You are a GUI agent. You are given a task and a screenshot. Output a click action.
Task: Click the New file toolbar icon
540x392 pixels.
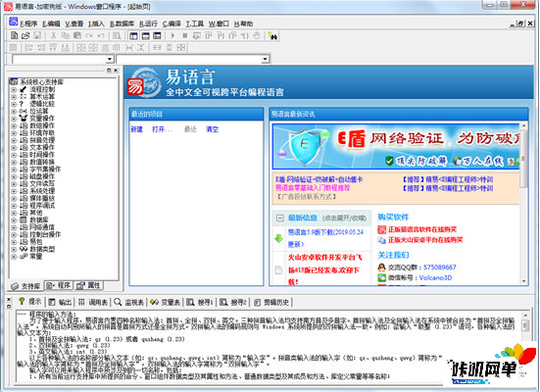click(14, 35)
